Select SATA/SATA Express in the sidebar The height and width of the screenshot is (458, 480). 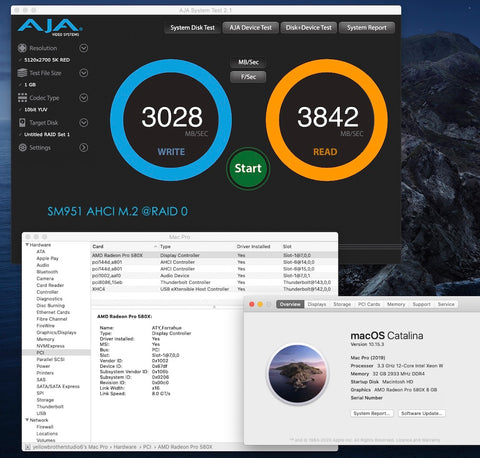tap(58, 386)
